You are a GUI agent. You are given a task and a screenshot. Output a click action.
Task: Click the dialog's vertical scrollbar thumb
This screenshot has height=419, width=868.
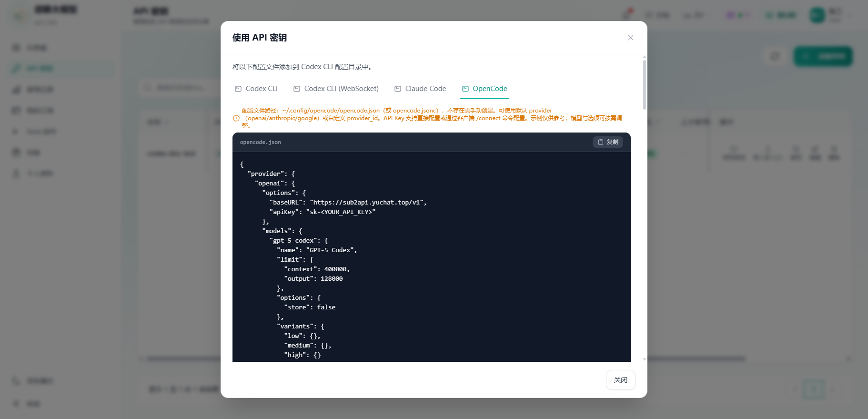point(645,85)
